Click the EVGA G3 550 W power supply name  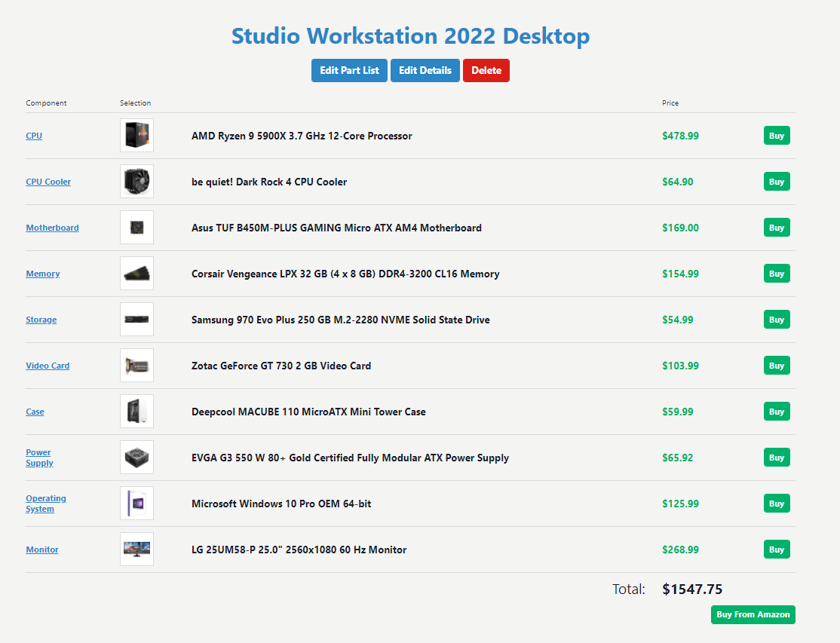click(x=351, y=458)
